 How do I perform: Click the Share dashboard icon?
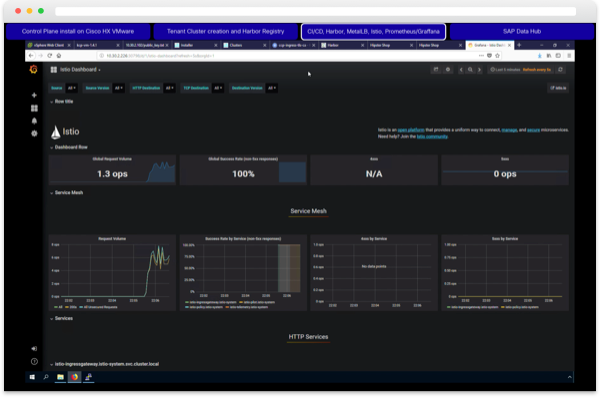coord(436,70)
